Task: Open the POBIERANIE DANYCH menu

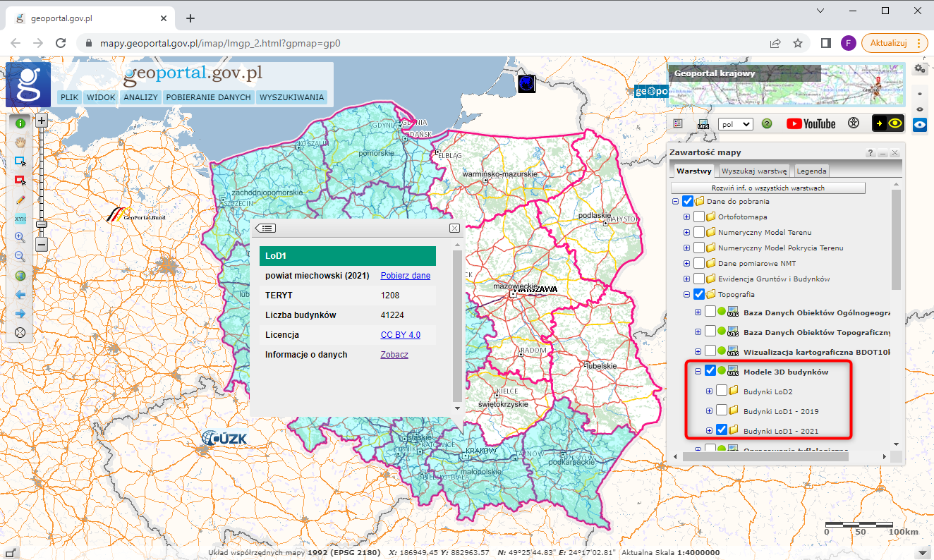Action: [208, 97]
